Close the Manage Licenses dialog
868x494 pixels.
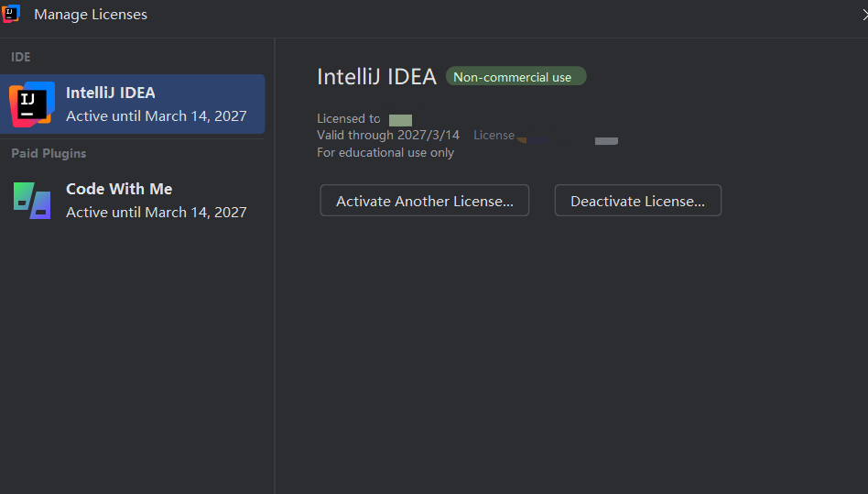(x=864, y=15)
